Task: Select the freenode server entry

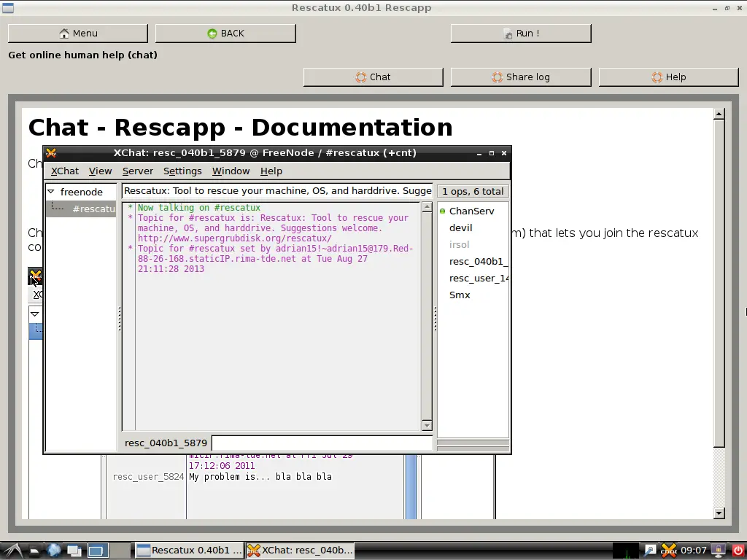Action: pyautogui.click(x=82, y=192)
